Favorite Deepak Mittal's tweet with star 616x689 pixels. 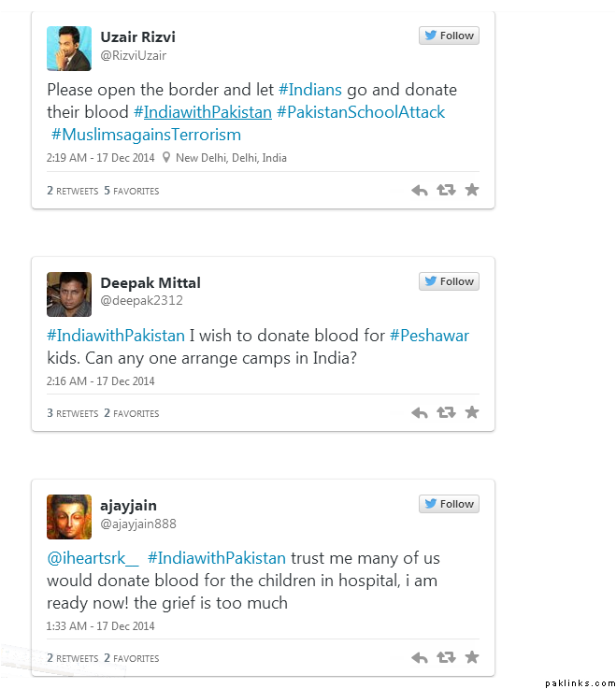coord(472,412)
